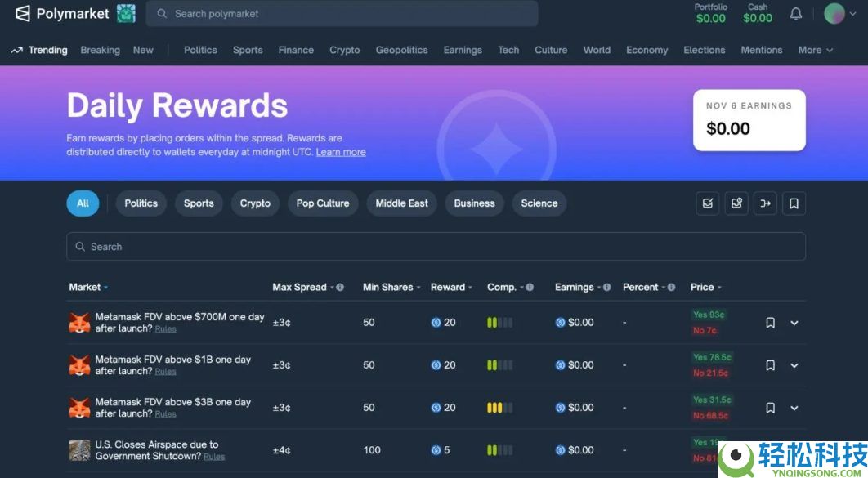
Task: Bookmark the Metamask FDV above $700M market
Action: (770, 323)
